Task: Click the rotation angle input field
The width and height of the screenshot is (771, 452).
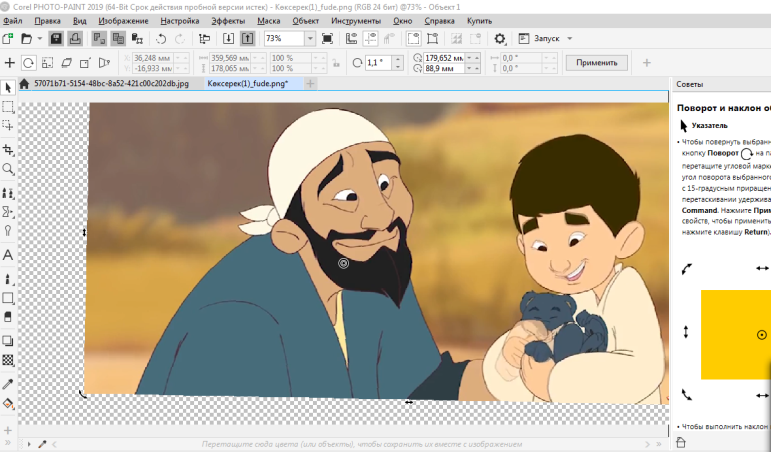Action: tap(377, 62)
